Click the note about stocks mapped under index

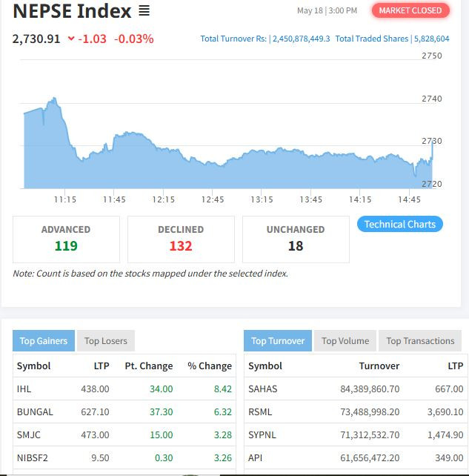pyautogui.click(x=150, y=274)
